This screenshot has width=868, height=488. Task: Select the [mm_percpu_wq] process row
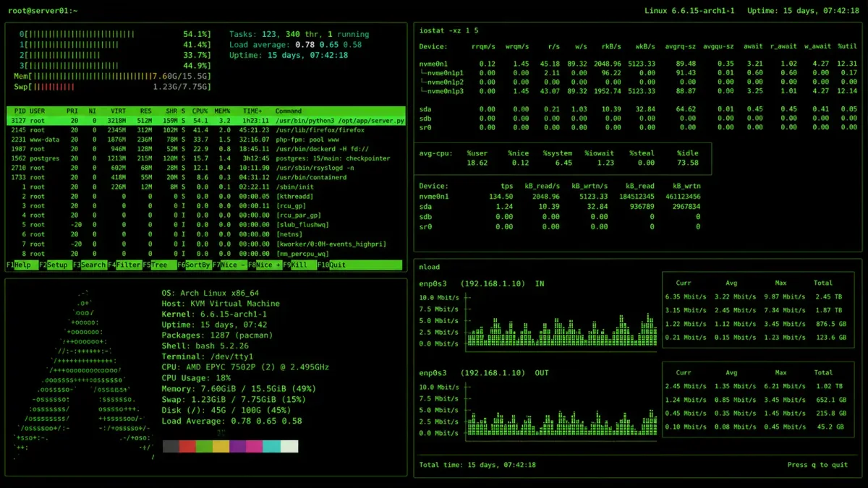[206, 253]
